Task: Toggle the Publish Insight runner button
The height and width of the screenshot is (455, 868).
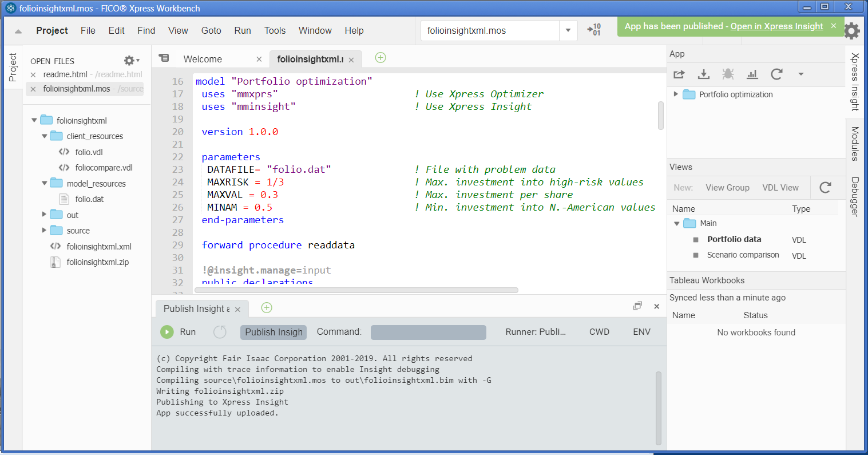Action: pos(273,332)
